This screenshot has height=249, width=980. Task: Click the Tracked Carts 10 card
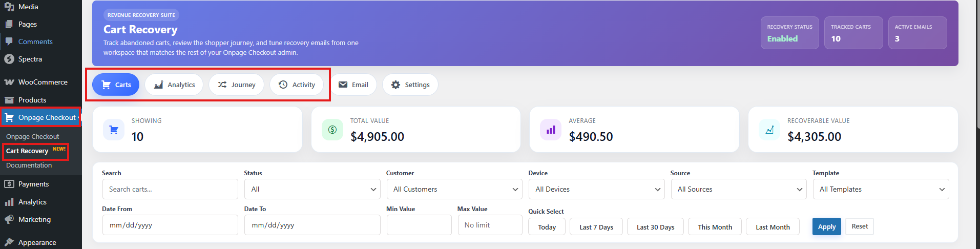[x=853, y=33]
